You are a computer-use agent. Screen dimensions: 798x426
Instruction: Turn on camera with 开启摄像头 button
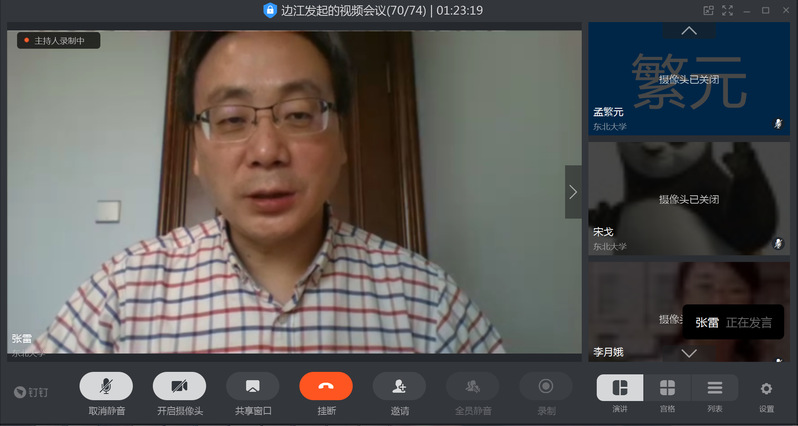tap(179, 386)
